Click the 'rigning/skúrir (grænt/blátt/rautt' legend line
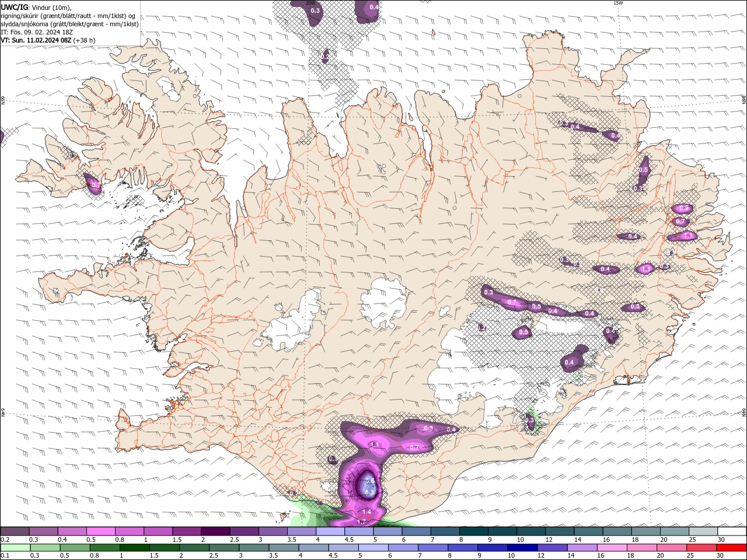 coord(68,16)
